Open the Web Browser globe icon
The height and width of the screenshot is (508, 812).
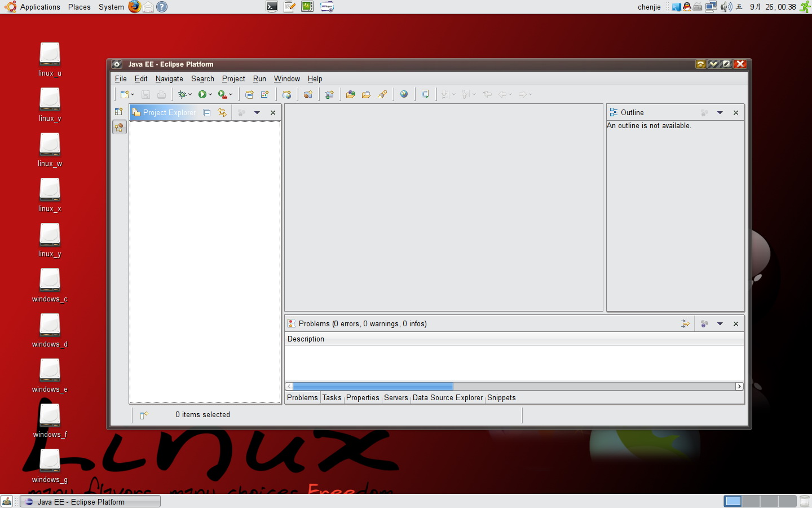(404, 94)
